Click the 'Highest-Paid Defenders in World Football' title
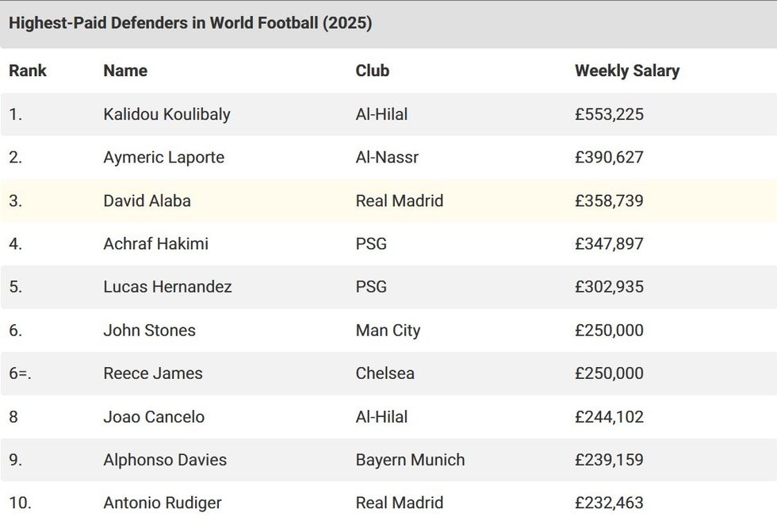 pyautogui.click(x=190, y=23)
